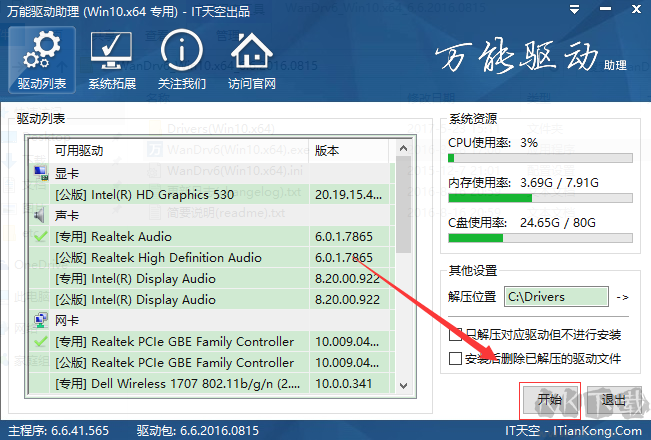651x440 pixels.
Task: Open the 关注我们 info tab
Action: pyautogui.click(x=182, y=60)
